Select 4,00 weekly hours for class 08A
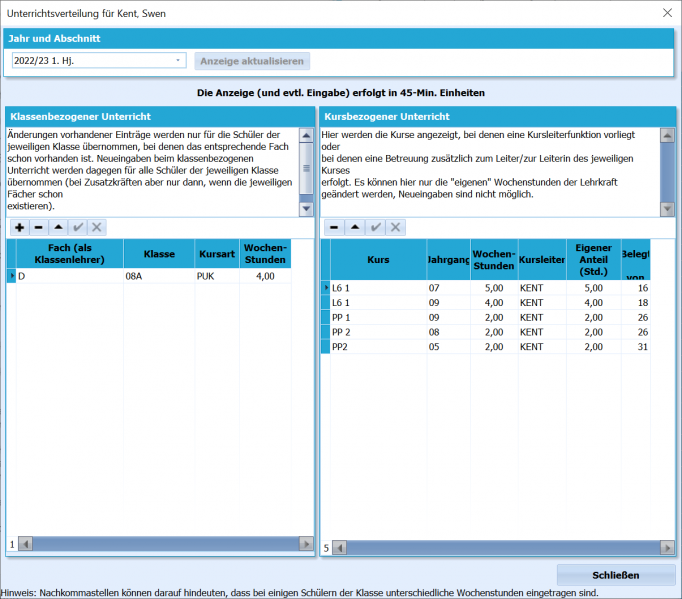 [265, 276]
